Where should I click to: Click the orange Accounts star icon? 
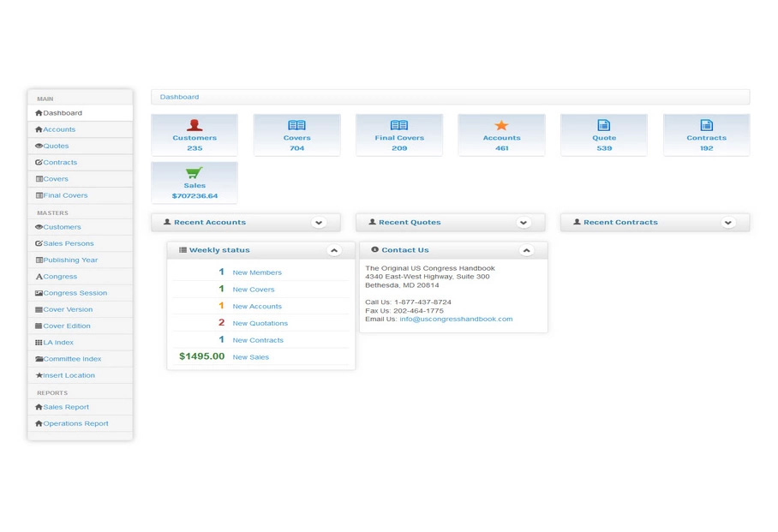(501, 125)
